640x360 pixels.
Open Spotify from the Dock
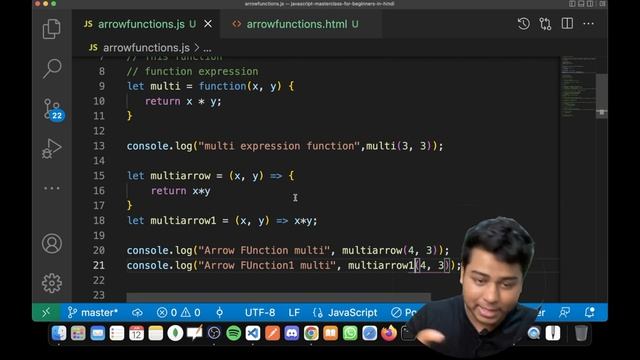pos(233,333)
